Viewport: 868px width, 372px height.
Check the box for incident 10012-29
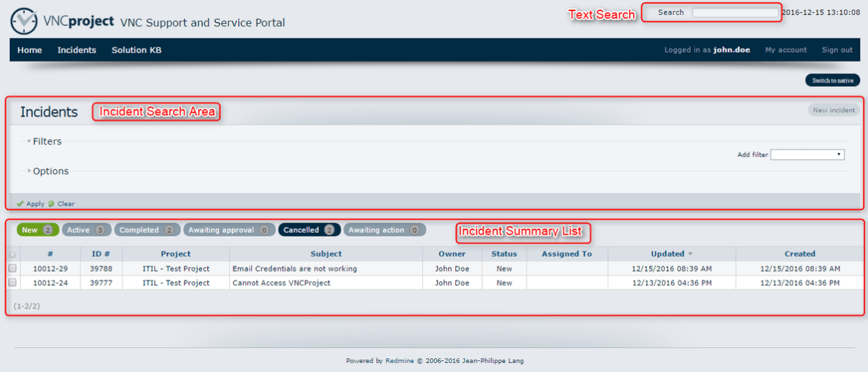tap(12, 269)
